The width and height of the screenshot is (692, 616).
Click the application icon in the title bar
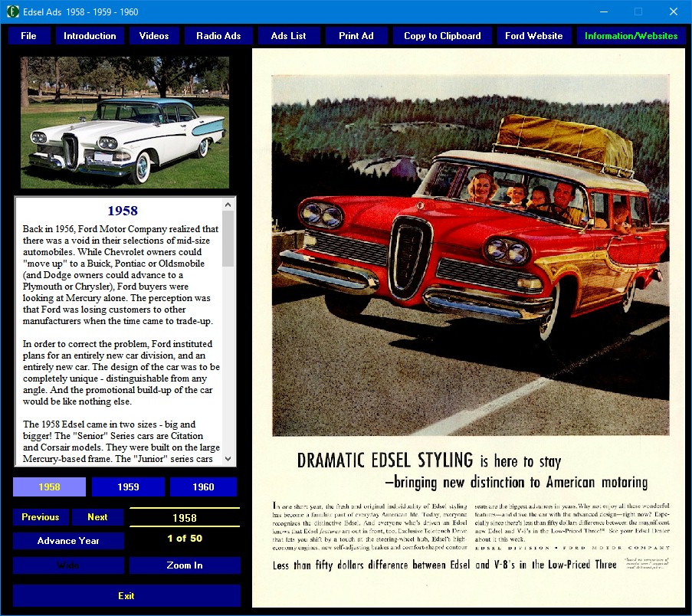pos(12,11)
